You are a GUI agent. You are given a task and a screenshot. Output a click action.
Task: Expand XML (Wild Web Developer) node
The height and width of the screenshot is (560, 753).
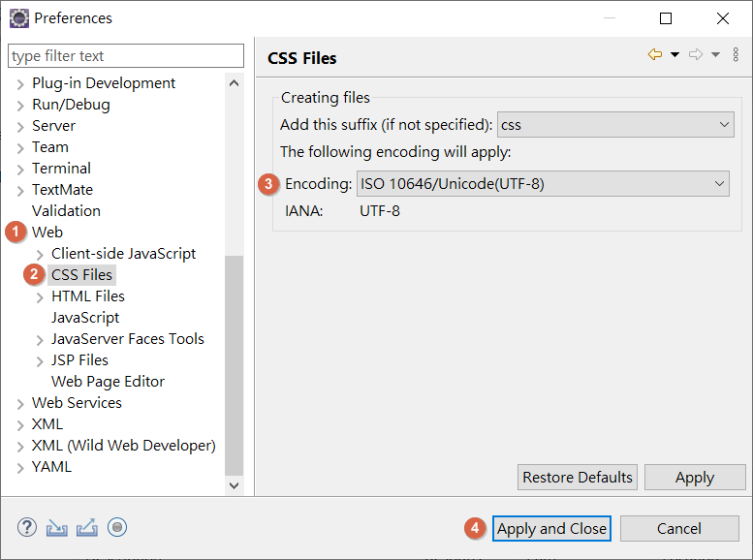point(19,447)
